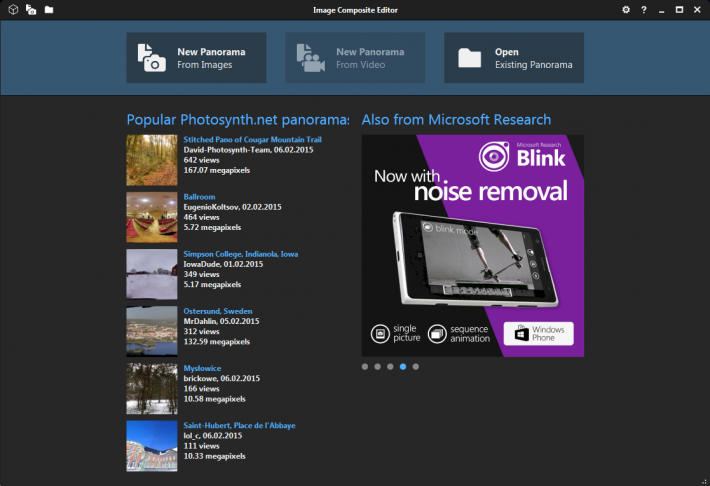710x486 pixels.
Task: Open the settings gear icon
Action: pos(626,10)
